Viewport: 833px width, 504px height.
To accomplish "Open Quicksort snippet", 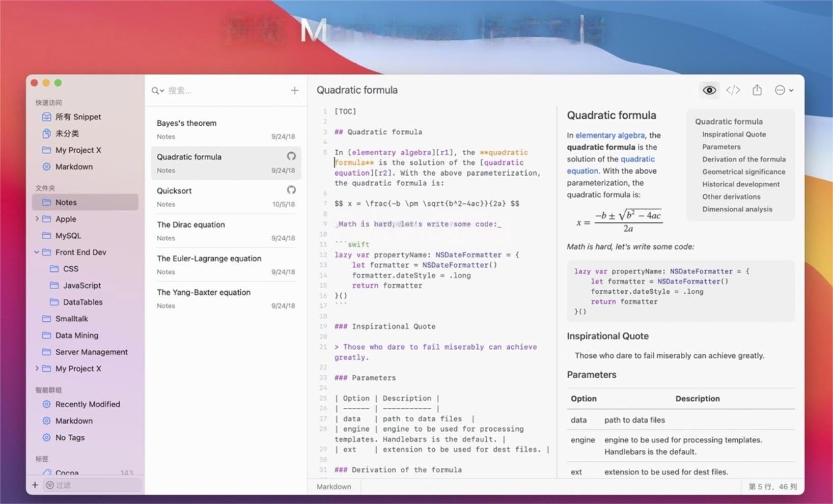I will click(x=226, y=197).
